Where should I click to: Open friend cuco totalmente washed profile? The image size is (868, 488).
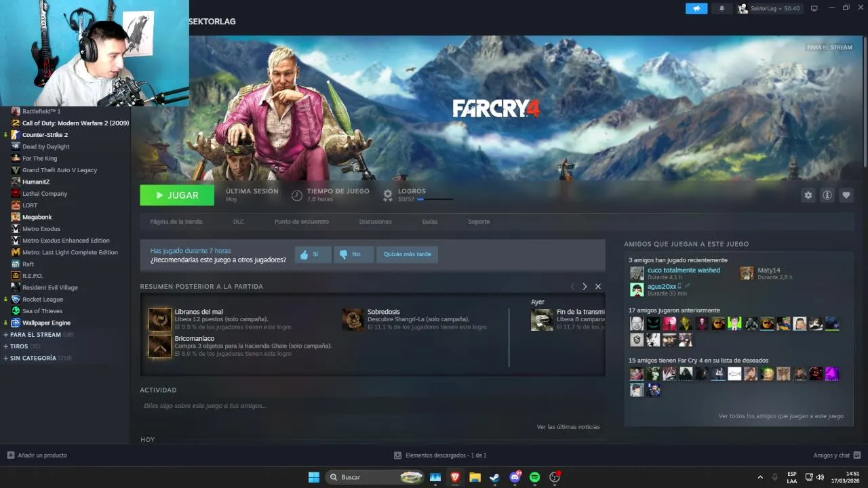point(684,270)
